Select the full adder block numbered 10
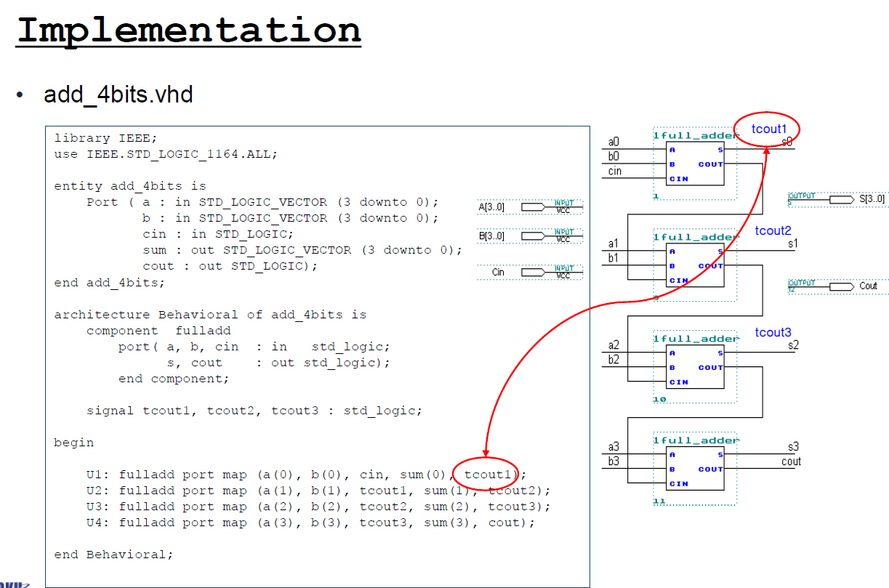Viewport: 889px width, 588px height. tap(696, 367)
